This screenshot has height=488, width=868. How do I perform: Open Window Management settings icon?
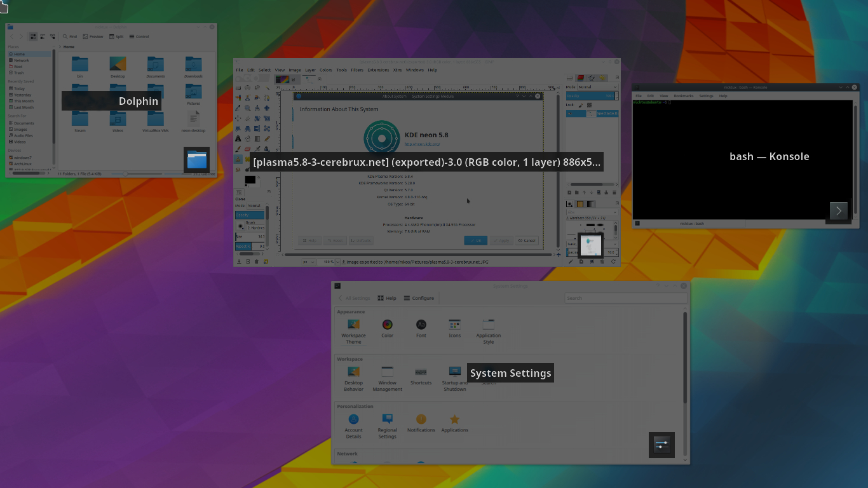(x=387, y=372)
